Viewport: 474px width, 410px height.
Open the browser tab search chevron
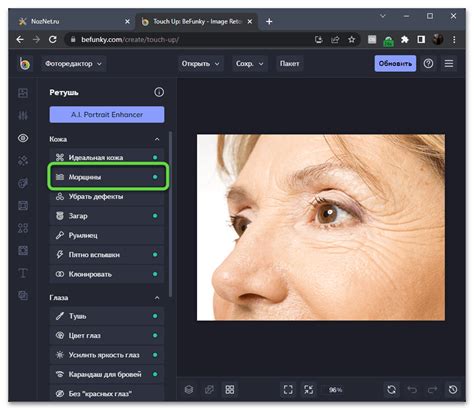(383, 16)
